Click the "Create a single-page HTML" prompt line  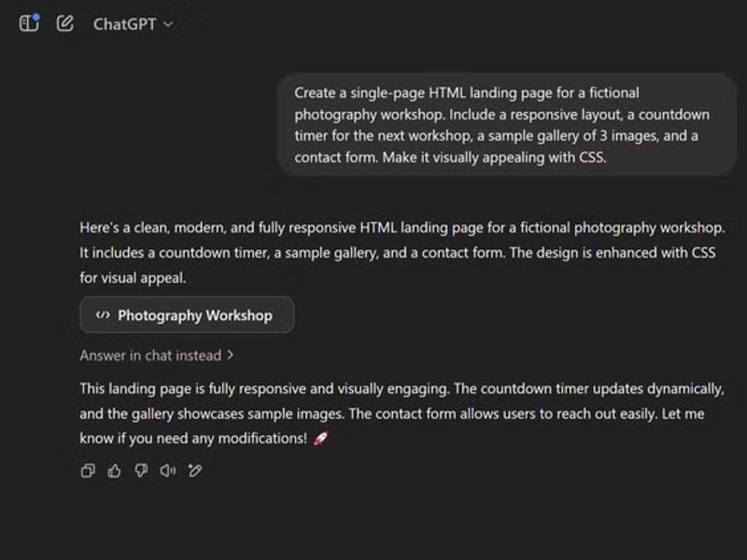click(x=467, y=93)
